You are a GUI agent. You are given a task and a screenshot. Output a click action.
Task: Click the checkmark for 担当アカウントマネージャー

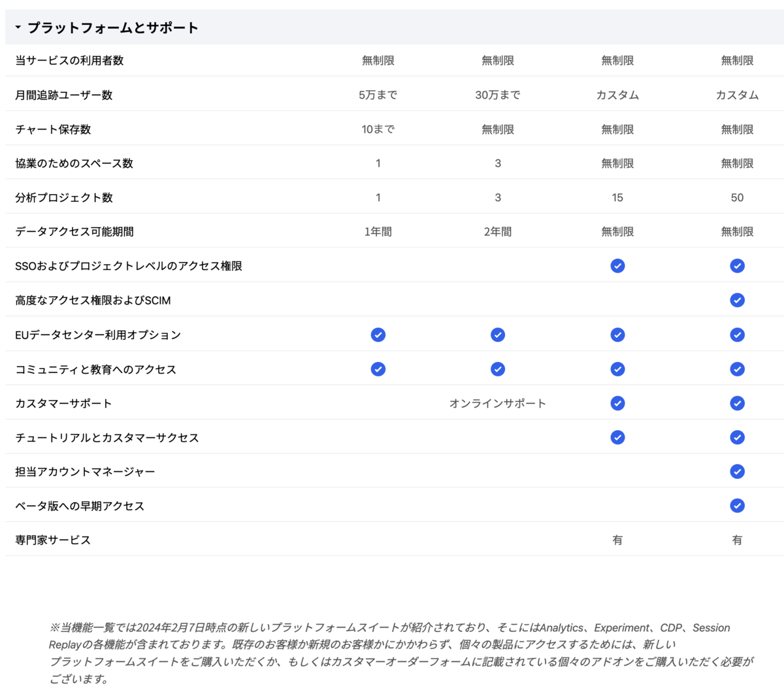(737, 471)
